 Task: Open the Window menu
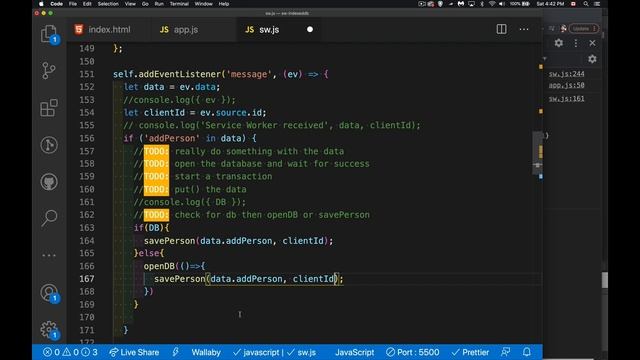coord(203,4)
